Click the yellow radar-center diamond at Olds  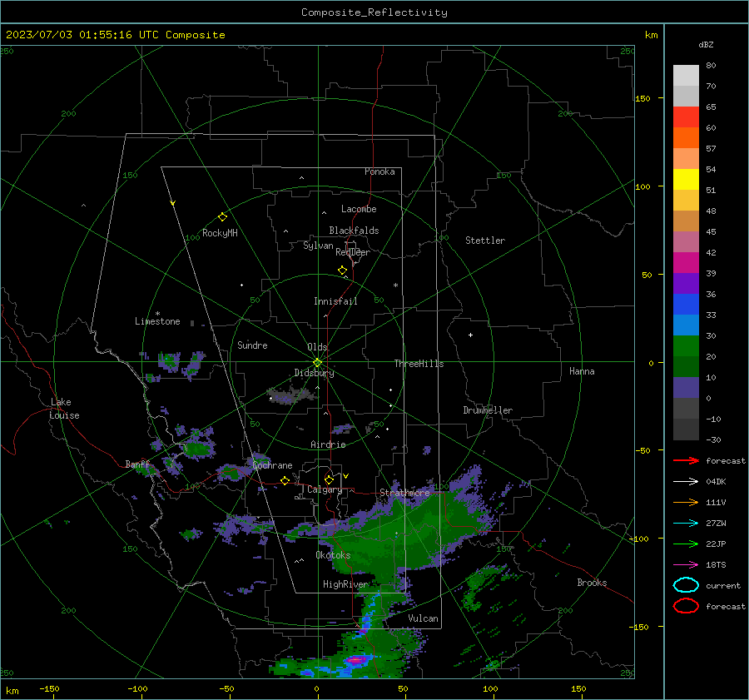tap(317, 362)
